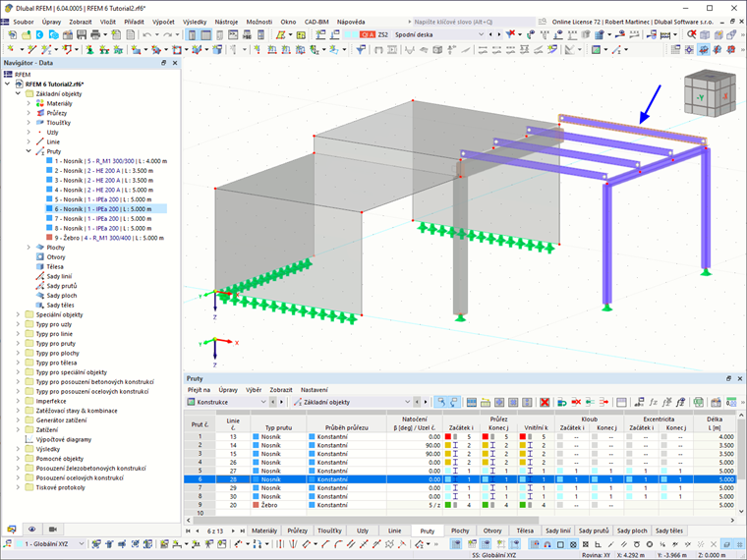Screen dimensions: 747x560
Task: Click last-record navigation arrow in table footer
Action: (x=243, y=531)
